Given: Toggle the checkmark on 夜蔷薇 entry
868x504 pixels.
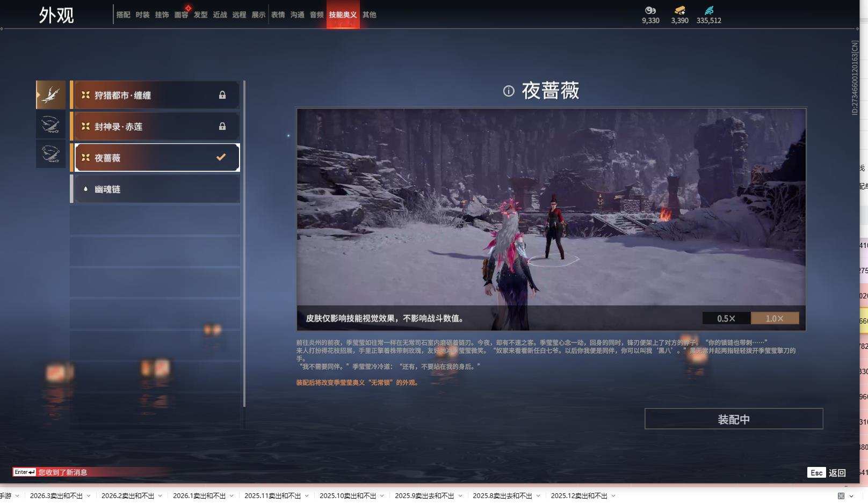Looking at the screenshot, I should point(220,157).
